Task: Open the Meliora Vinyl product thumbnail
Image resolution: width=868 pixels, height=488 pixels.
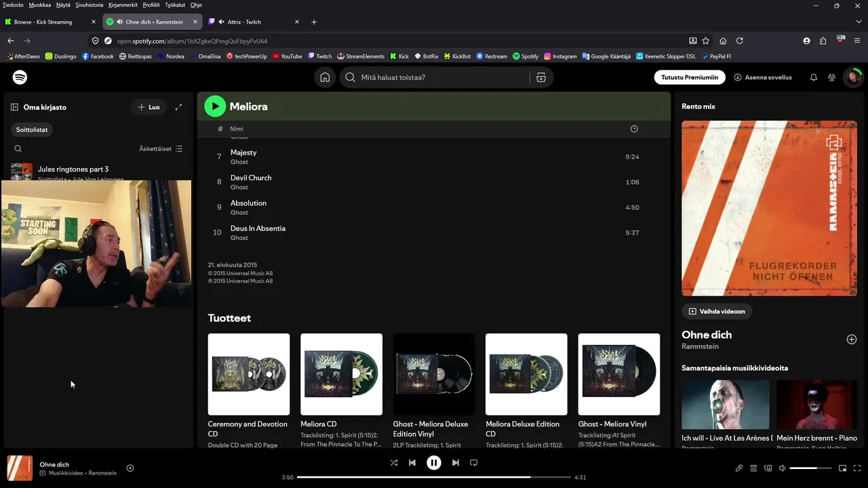Action: 619,374
